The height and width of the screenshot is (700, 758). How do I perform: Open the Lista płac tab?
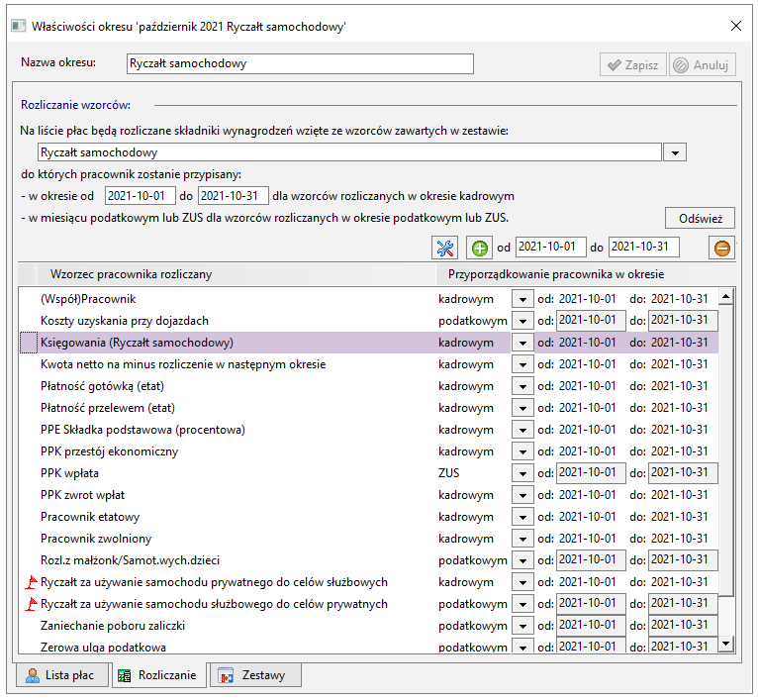[61, 675]
